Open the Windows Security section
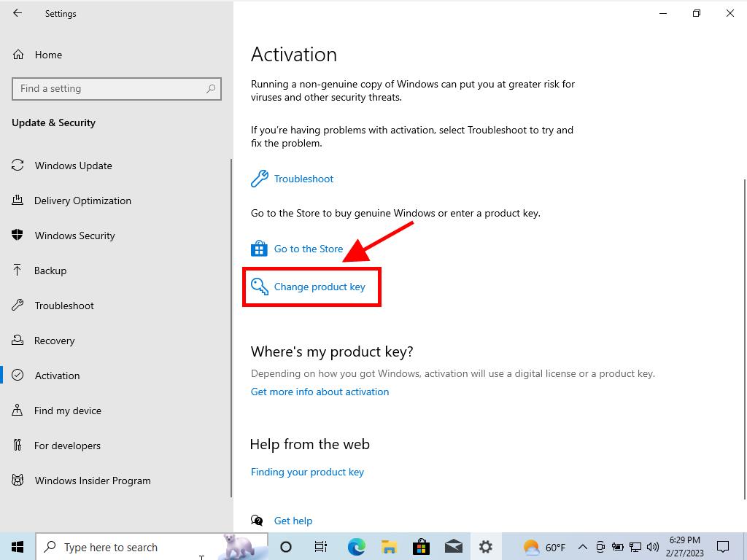 pos(74,236)
